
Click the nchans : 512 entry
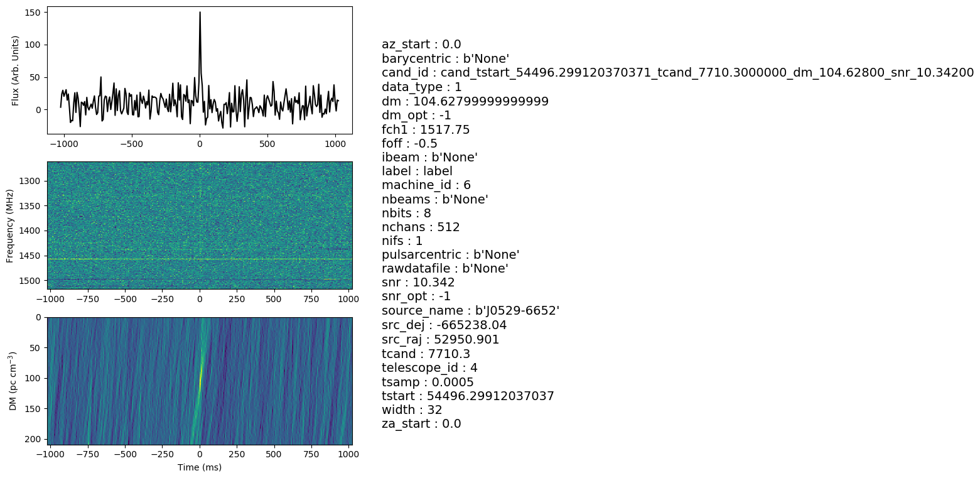click(421, 227)
